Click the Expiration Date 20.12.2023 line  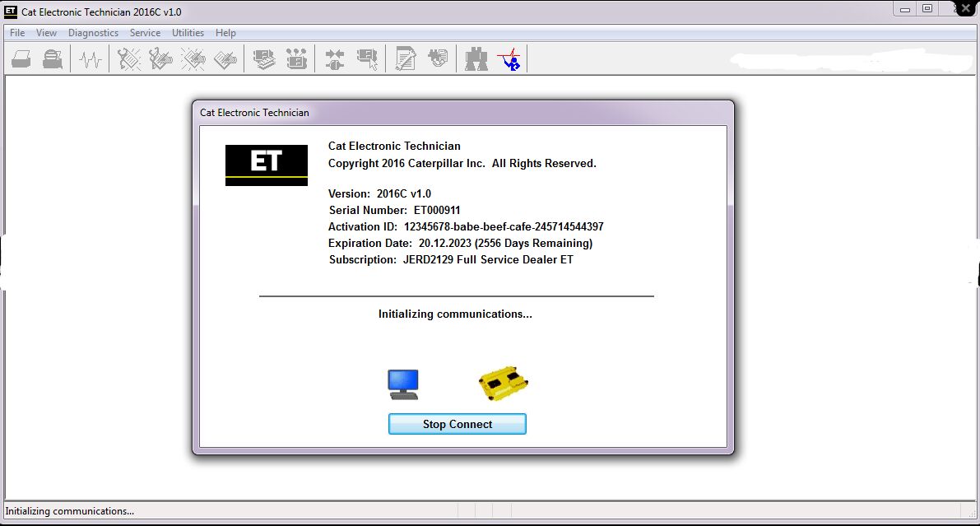point(460,244)
